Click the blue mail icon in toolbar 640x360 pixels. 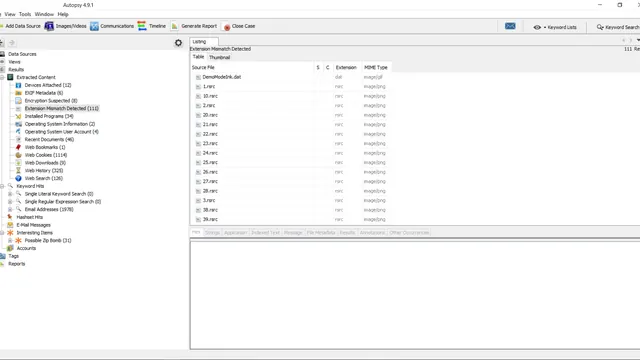tap(510, 26)
